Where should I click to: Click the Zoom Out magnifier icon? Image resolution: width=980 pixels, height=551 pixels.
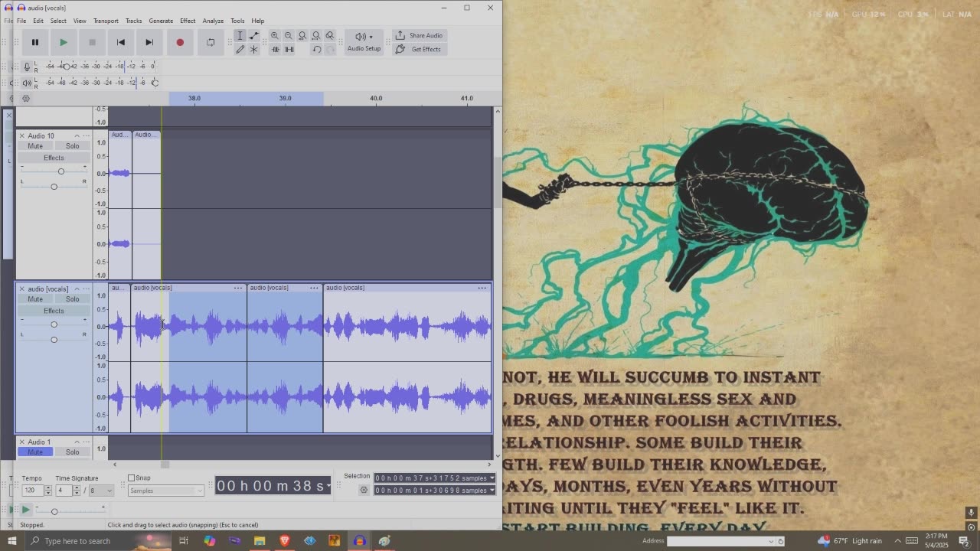point(289,36)
